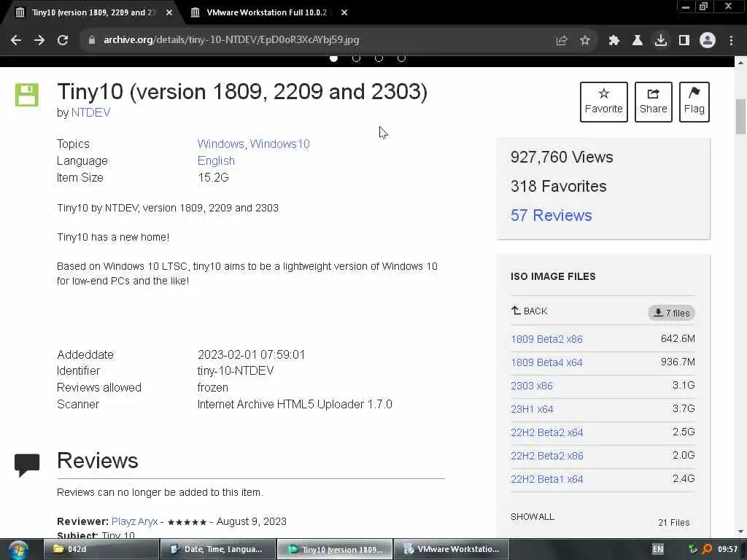Select Addeddate value 2023-02-01 07:59:01

(x=251, y=355)
